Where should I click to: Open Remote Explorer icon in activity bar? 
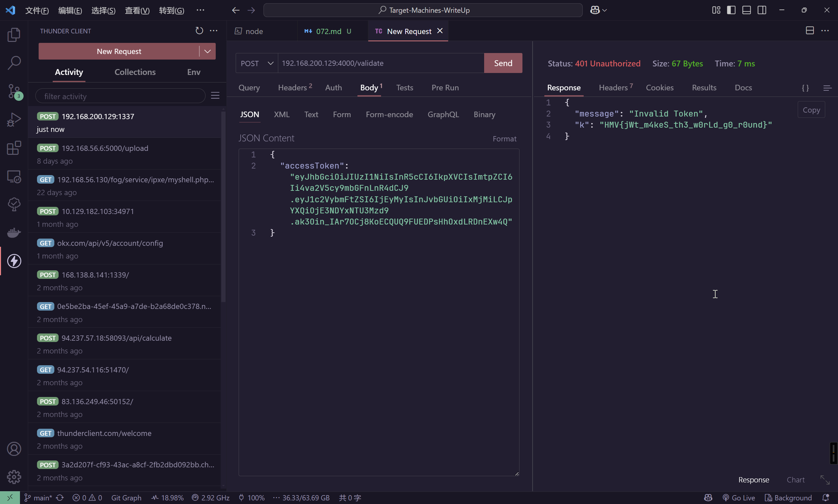14,176
